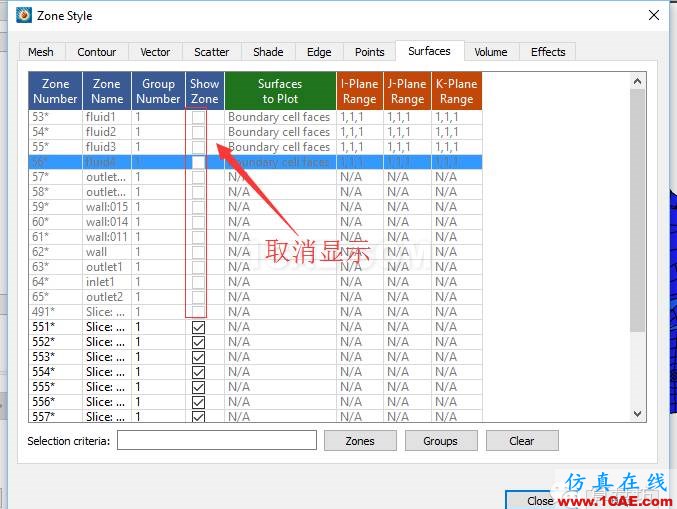Image resolution: width=677 pixels, height=509 pixels.
Task: Uncheck Show Zone for zone 551
Action: point(198,327)
